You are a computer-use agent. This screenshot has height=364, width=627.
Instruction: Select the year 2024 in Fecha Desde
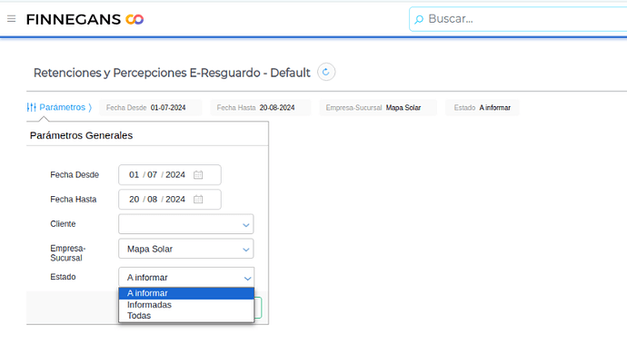click(x=175, y=174)
